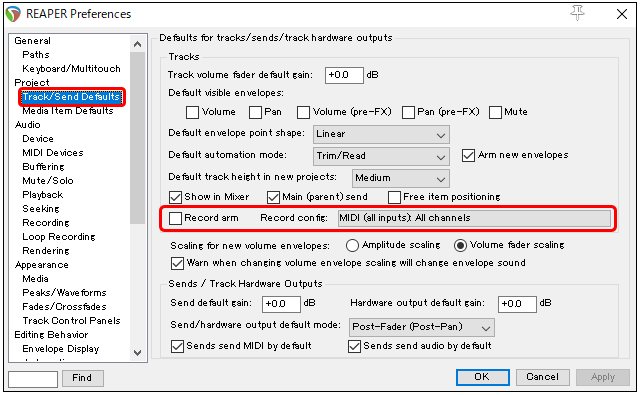The width and height of the screenshot is (640, 395).
Task: Enable Free item positioning
Action: pos(394,198)
